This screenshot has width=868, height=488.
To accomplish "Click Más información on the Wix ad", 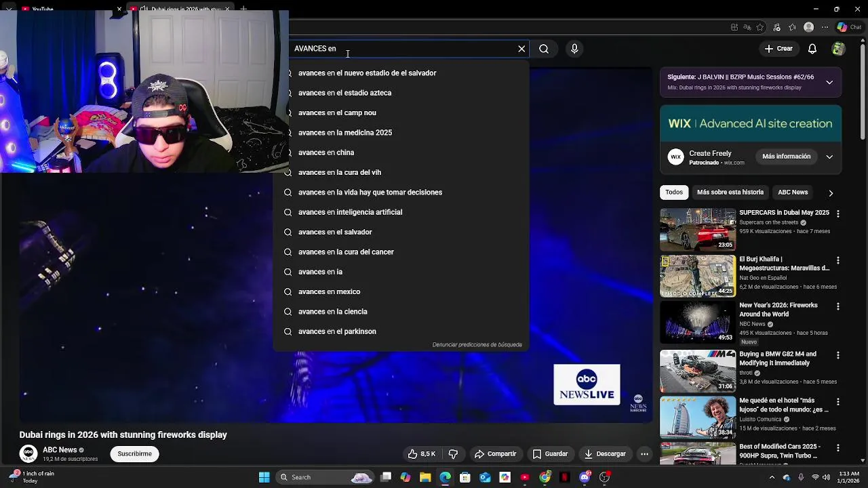I will click(786, 157).
